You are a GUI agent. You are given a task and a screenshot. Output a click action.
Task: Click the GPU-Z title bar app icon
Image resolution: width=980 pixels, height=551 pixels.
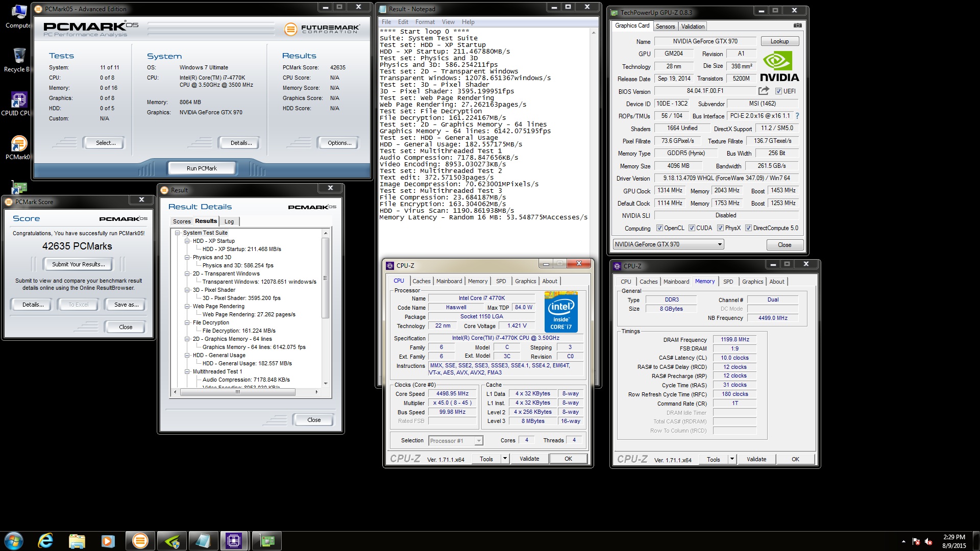click(x=615, y=12)
